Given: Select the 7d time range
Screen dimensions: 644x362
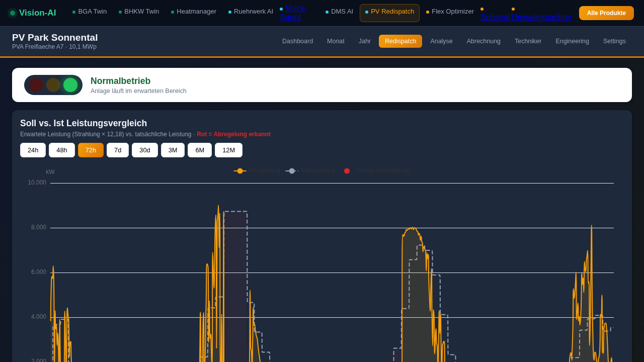Looking at the screenshot, I should pyautogui.click(x=118, y=150).
